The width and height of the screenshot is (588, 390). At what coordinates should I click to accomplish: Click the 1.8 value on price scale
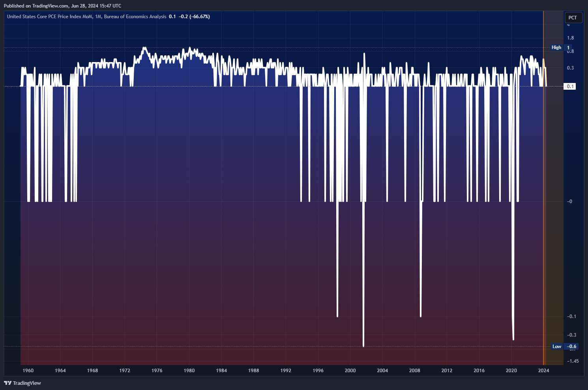[x=570, y=38]
